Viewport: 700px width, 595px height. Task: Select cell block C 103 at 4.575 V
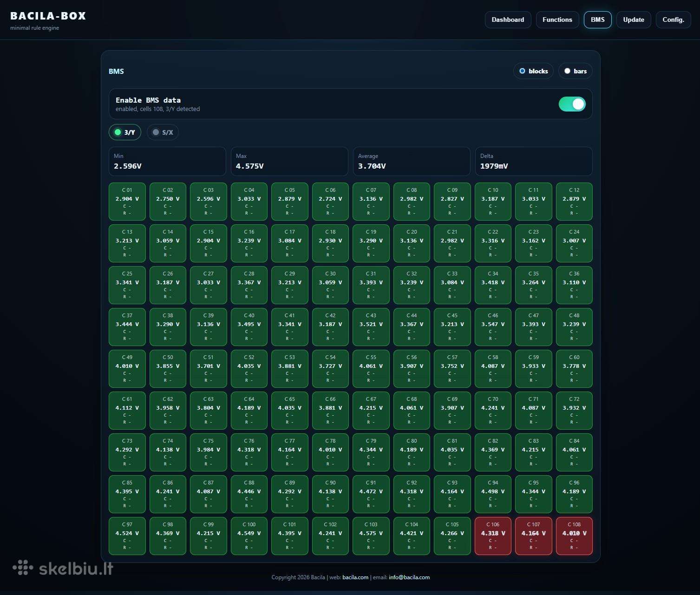[371, 536]
